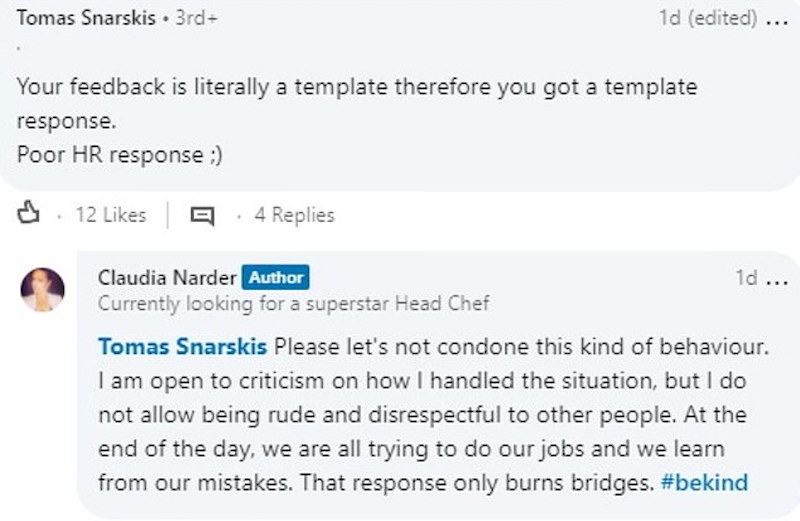
Task: Click the "1d (edited)" timestamp
Action: pyautogui.click(x=708, y=18)
